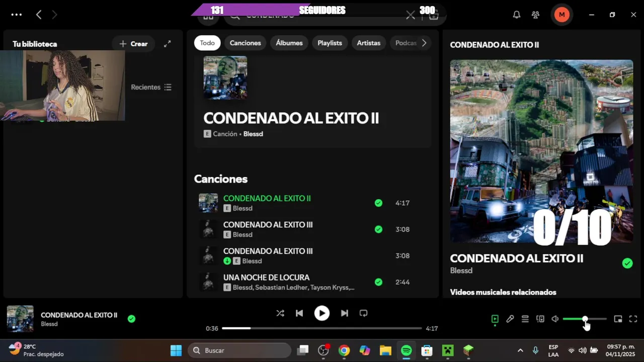The height and width of the screenshot is (362, 644).
Task: Click right panel header CONDENADO AL EXITO II
Action: (494, 45)
